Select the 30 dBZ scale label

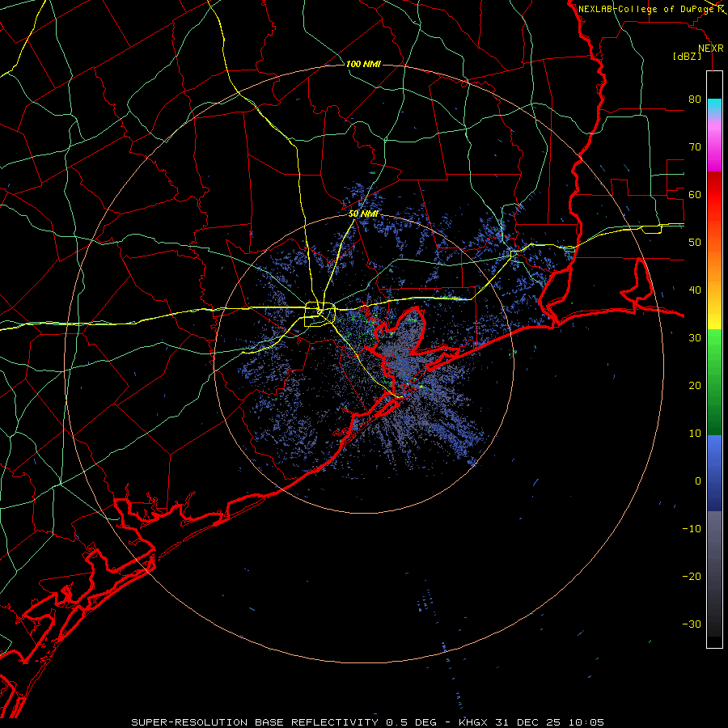[x=695, y=338]
